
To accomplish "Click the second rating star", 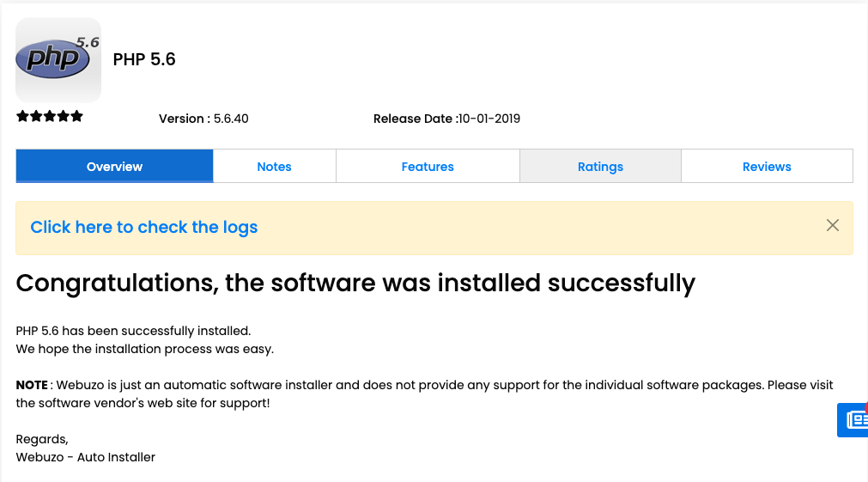I will (x=36, y=117).
